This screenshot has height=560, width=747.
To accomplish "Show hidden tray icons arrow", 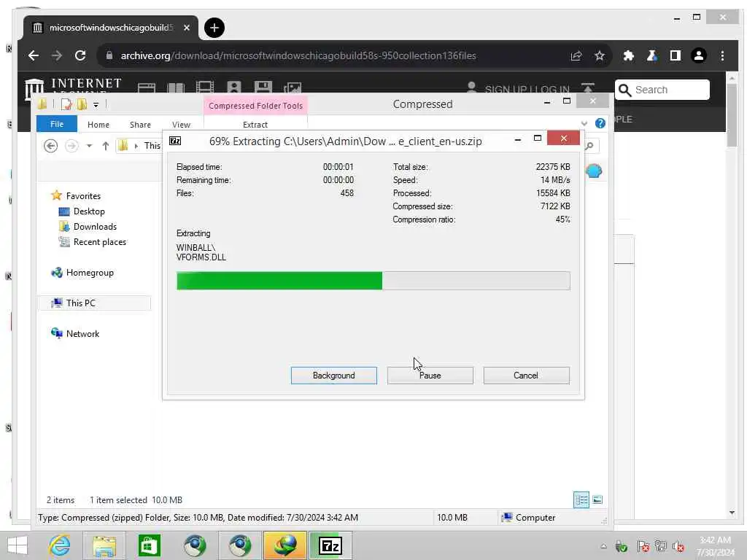I will [603, 546].
